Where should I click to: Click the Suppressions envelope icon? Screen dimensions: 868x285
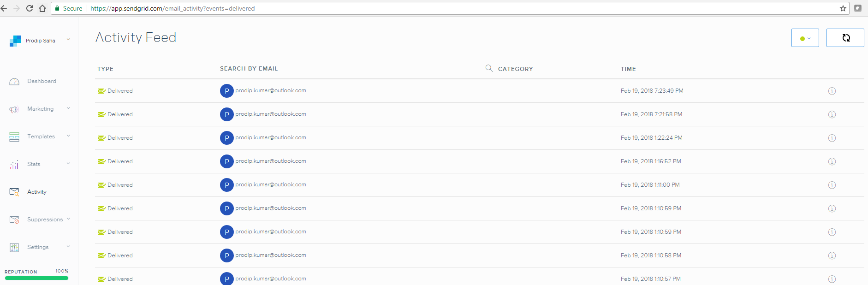pyautogui.click(x=14, y=220)
